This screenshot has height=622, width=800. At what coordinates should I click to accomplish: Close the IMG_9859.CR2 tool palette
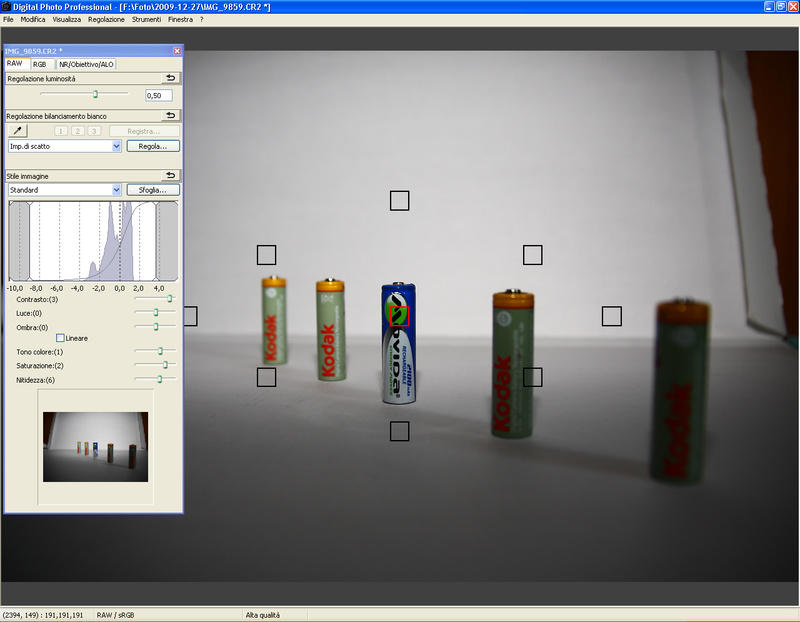coord(177,51)
